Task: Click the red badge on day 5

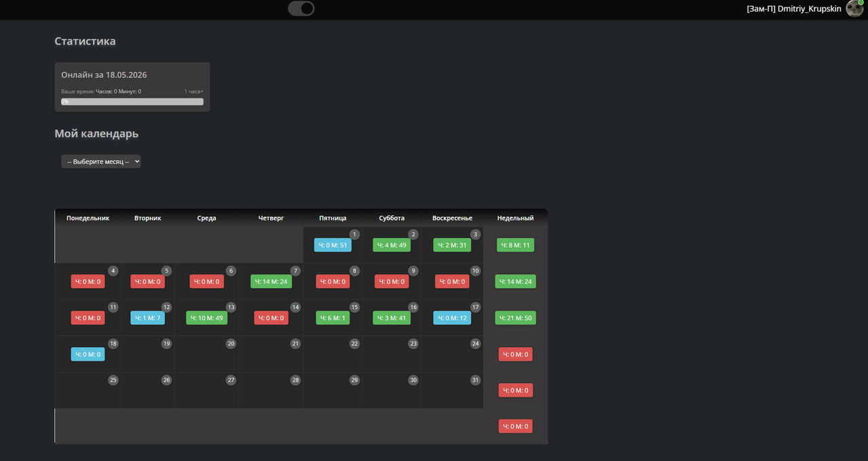Action: (147, 281)
